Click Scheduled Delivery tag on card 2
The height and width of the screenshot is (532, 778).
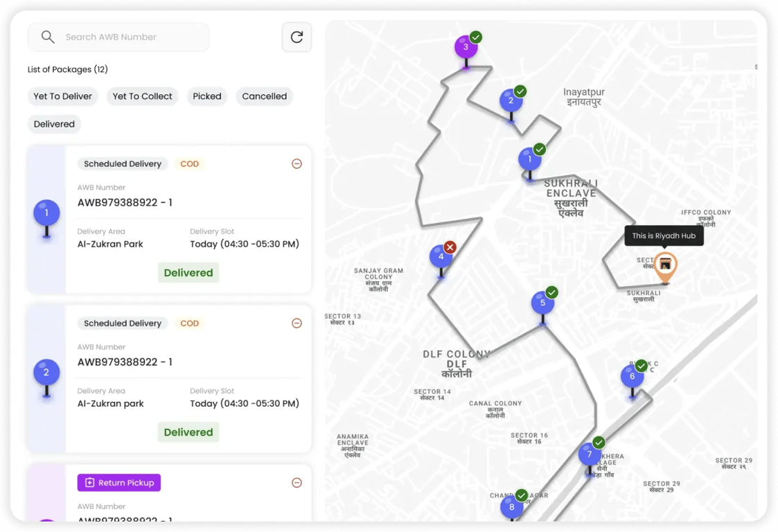coord(123,323)
